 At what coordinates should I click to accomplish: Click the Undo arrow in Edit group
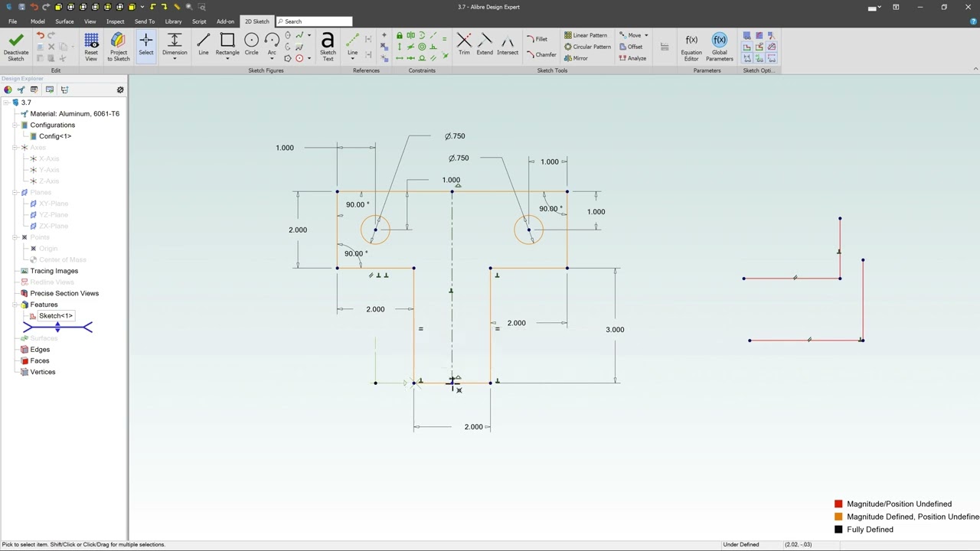click(x=40, y=36)
